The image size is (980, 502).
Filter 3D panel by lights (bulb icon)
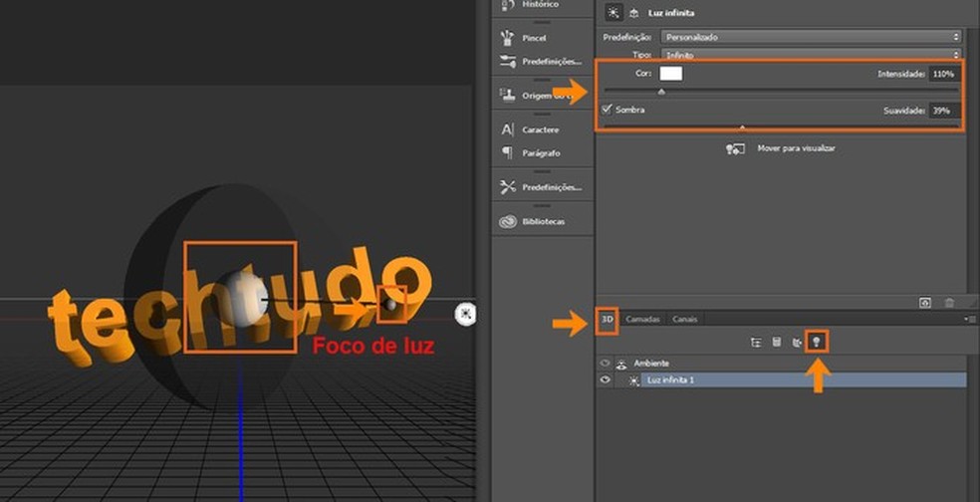pyautogui.click(x=817, y=342)
